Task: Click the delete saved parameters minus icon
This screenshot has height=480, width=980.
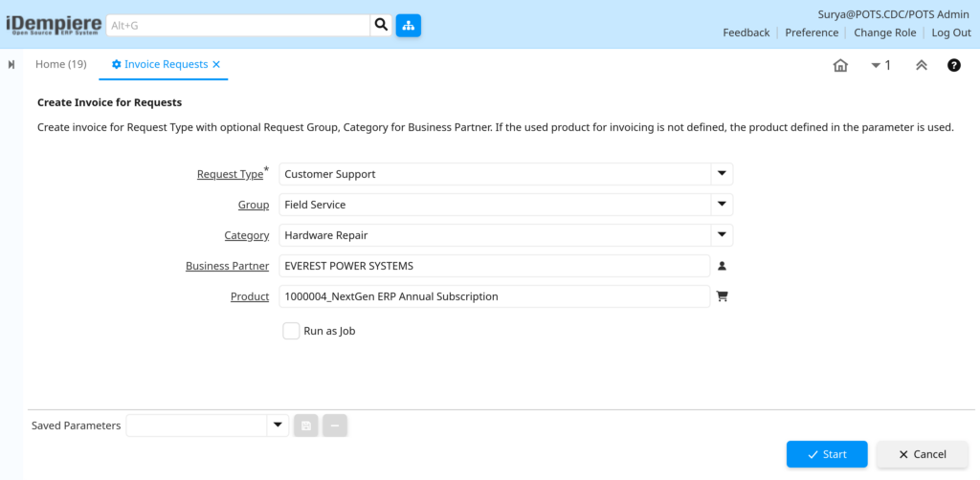Action: pyautogui.click(x=335, y=425)
